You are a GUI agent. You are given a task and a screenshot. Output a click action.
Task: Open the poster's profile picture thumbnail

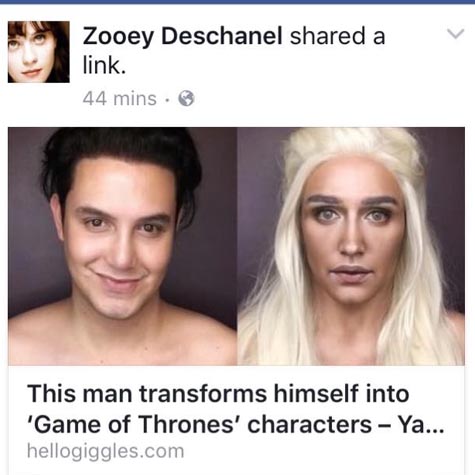tap(39, 52)
